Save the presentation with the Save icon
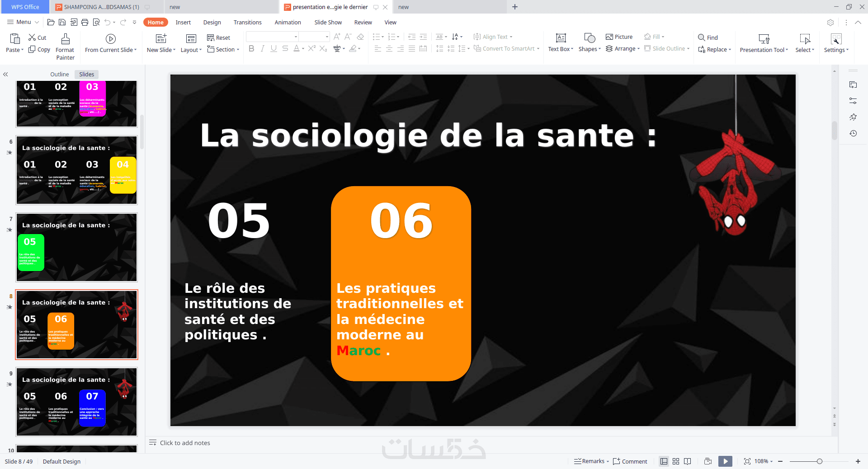Viewport: 868px width, 469px height. (x=62, y=22)
